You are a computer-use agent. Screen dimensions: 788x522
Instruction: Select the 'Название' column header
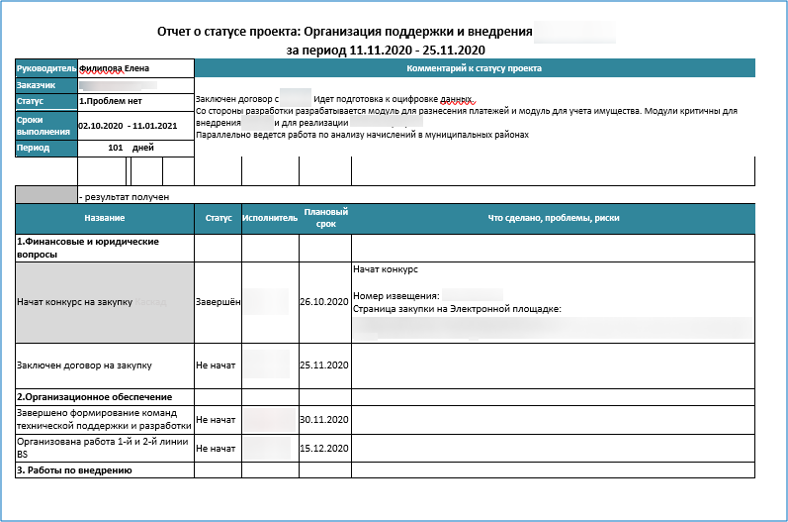tap(105, 219)
